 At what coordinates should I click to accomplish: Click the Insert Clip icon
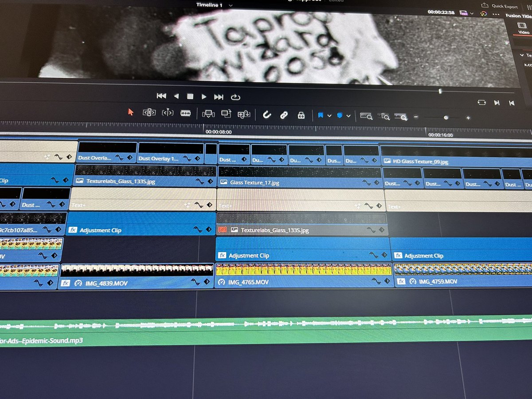click(x=208, y=113)
